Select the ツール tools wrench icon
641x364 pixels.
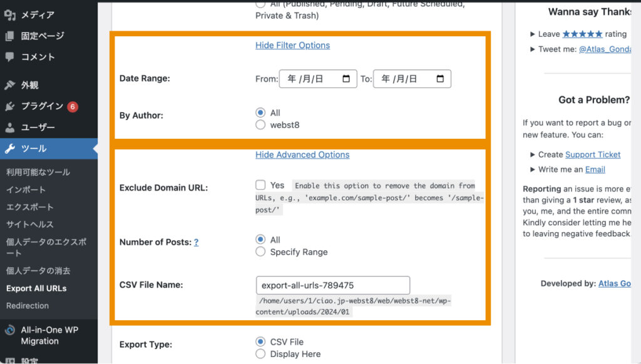click(9, 149)
